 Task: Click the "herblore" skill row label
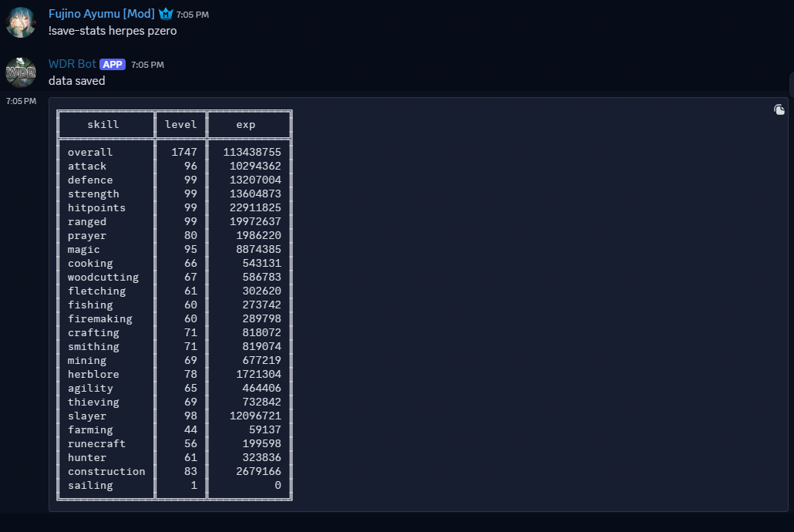(94, 374)
